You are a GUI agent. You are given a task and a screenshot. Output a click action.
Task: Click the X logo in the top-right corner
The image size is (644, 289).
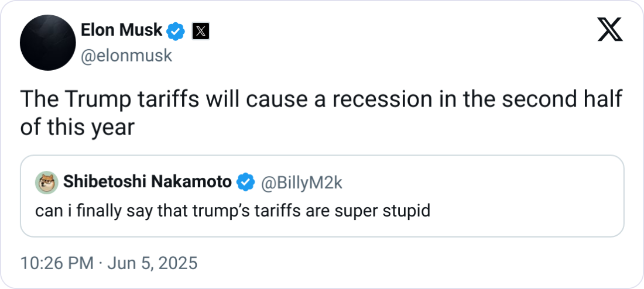[609, 29]
